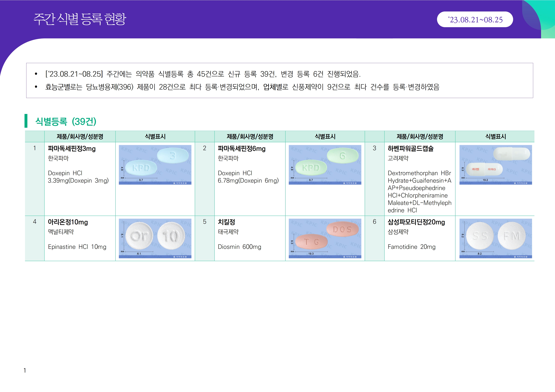Select the 파마독세핀정3mg product name
Screen dimensions: 555x392
[72, 149]
